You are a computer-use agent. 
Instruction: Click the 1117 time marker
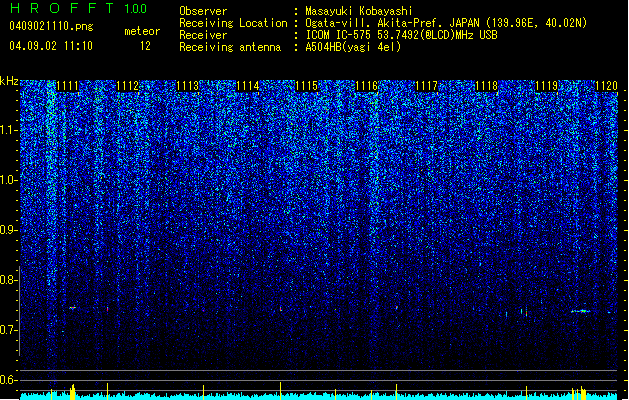tap(426, 86)
